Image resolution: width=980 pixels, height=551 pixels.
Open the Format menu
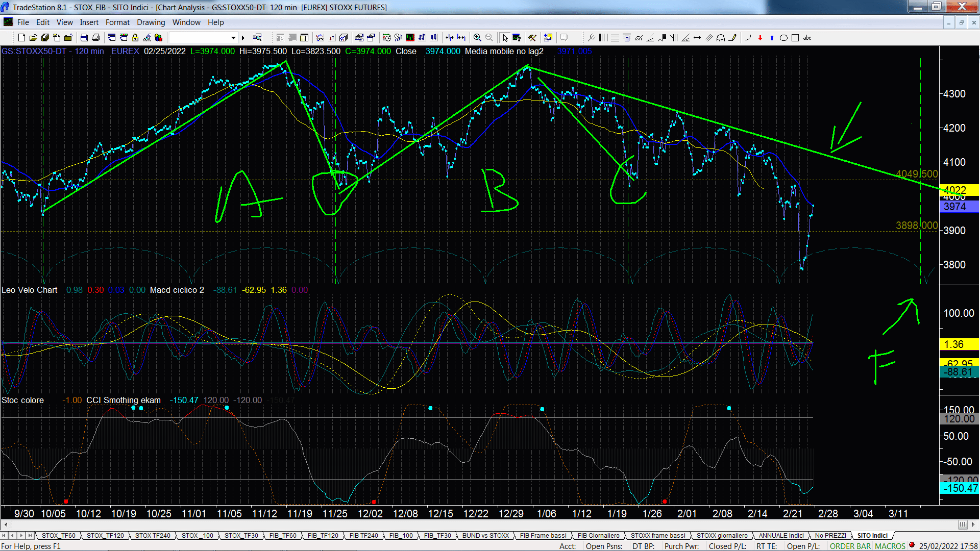click(x=117, y=22)
